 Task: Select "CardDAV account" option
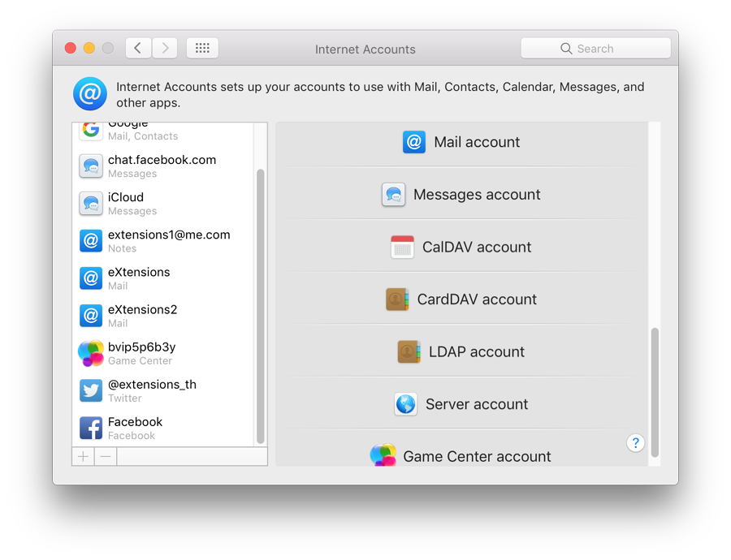pos(461,299)
